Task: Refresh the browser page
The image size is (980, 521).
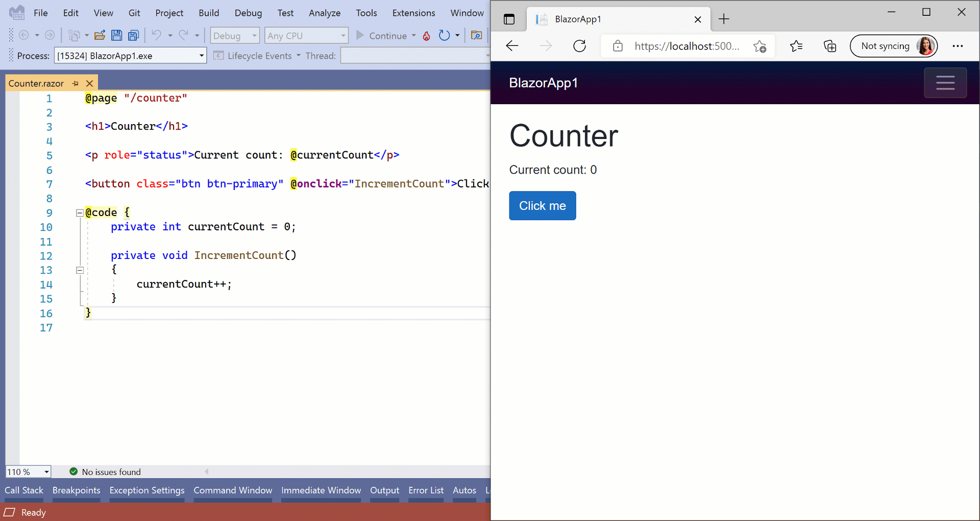Action: 579,46
